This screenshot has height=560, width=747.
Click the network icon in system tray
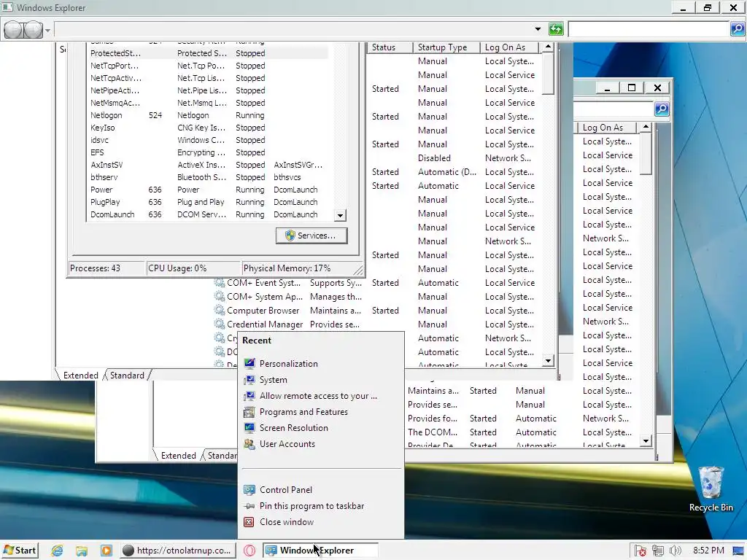[x=658, y=551]
